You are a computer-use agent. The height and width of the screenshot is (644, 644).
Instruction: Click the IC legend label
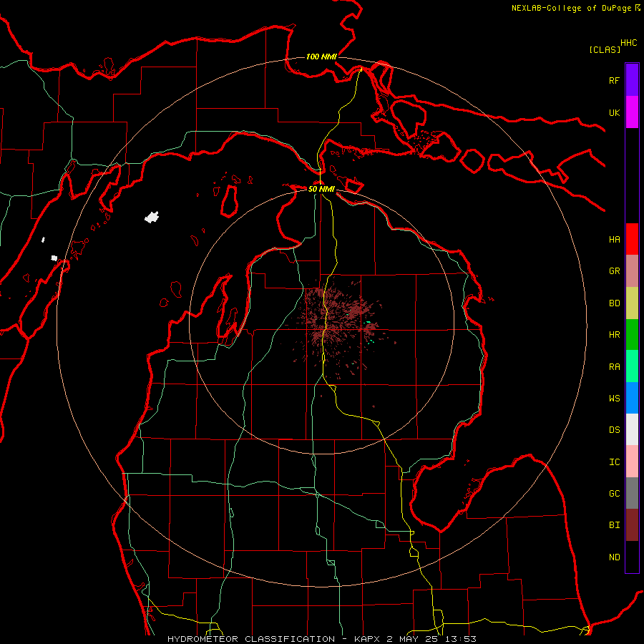tap(614, 462)
